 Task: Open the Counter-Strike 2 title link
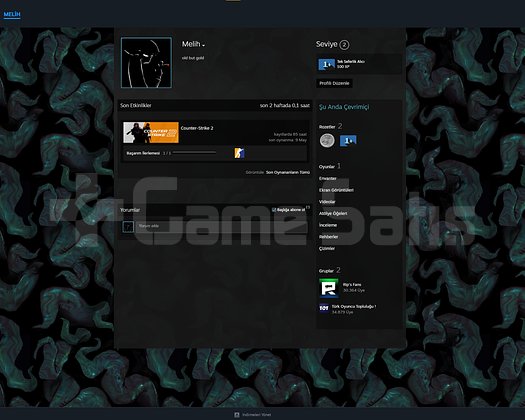click(197, 128)
